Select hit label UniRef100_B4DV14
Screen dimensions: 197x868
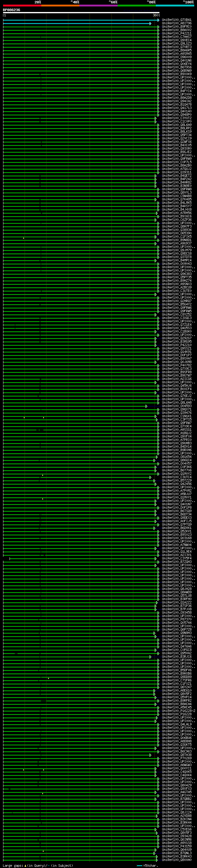(x=177, y=447)
